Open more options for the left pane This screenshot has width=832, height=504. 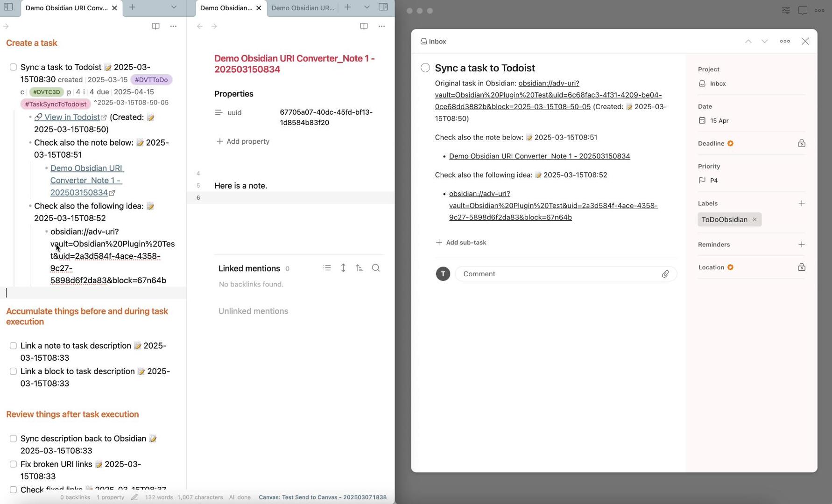point(173,26)
